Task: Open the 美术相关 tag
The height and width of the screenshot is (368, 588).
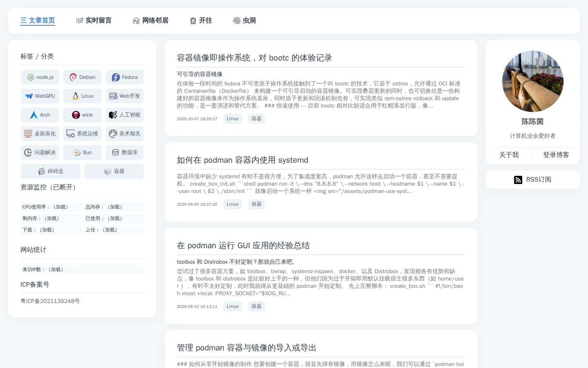Action: coord(125,134)
